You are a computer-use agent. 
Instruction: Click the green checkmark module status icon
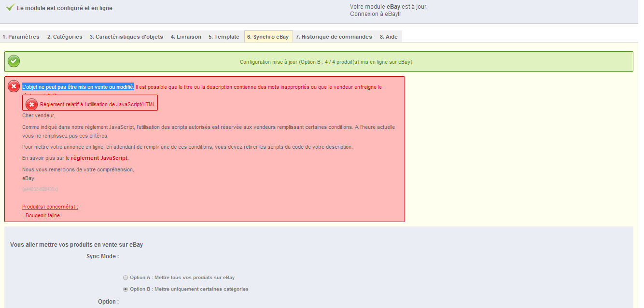click(x=10, y=7)
